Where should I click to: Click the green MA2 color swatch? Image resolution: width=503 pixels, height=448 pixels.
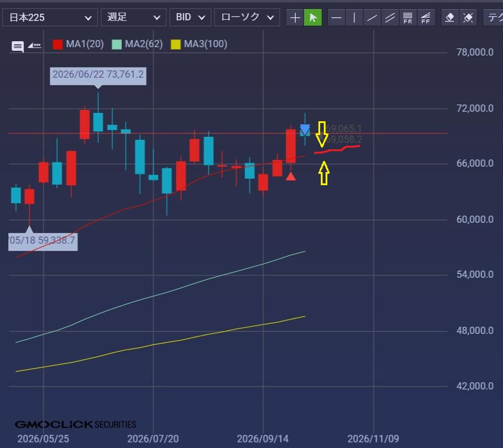(116, 44)
